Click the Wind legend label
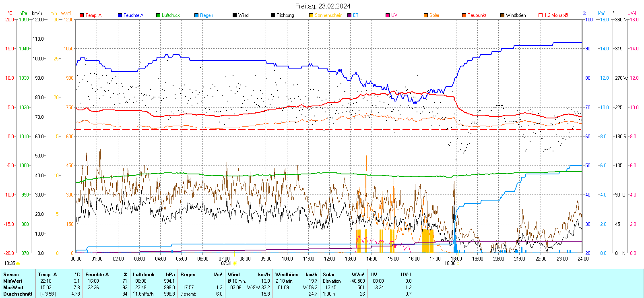 click(243, 15)
